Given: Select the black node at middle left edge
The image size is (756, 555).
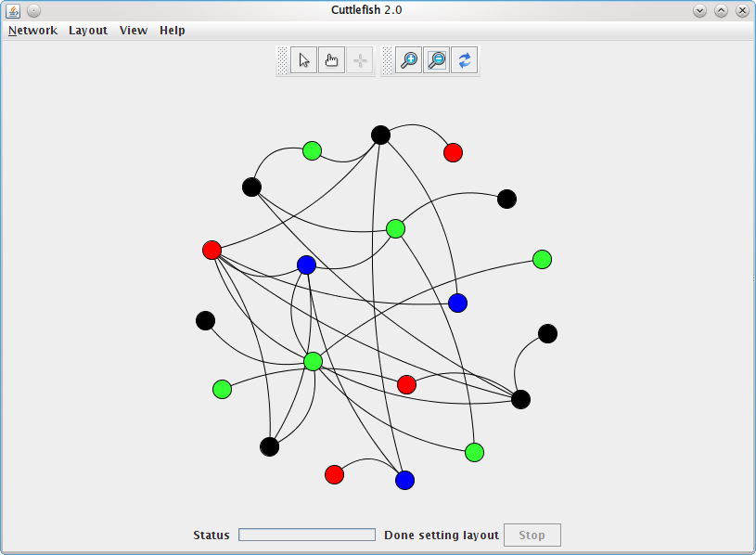Looking at the screenshot, I should 205,320.
